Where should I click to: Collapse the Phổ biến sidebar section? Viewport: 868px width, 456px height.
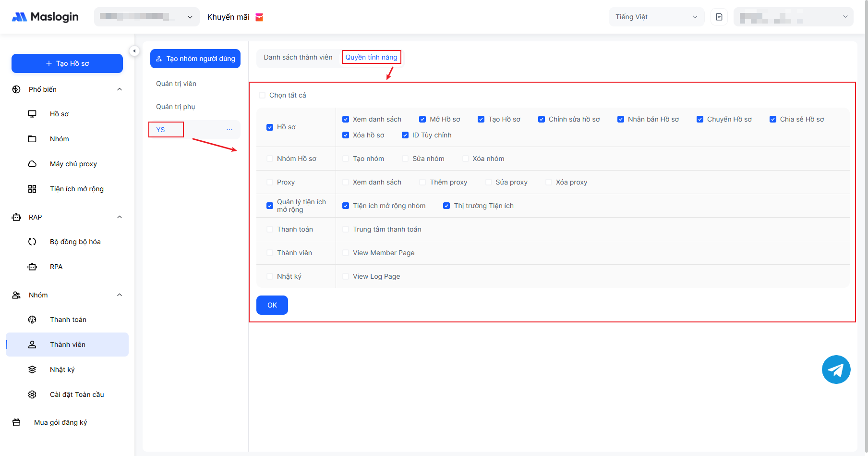pyautogui.click(x=120, y=89)
